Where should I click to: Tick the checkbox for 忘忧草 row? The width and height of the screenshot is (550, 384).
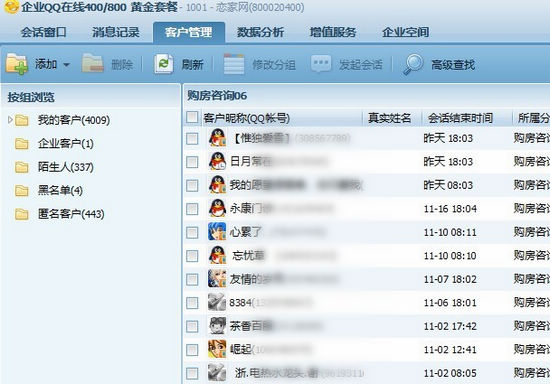pos(192,256)
